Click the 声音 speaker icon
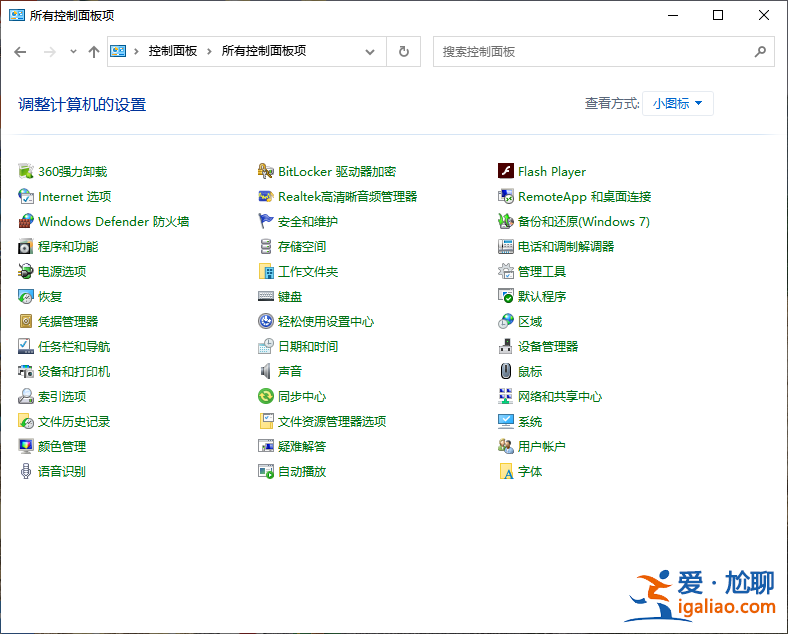Screen dimensions: 788x634 [265, 371]
